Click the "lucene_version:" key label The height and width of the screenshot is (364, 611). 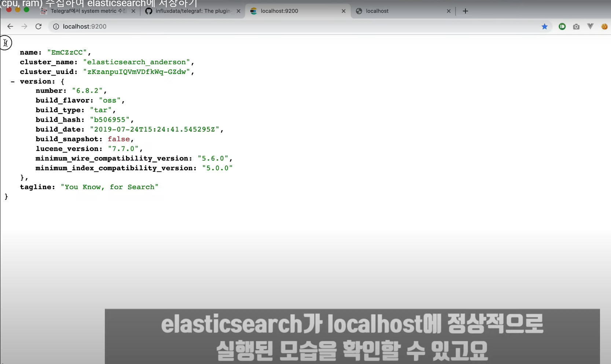pos(69,148)
